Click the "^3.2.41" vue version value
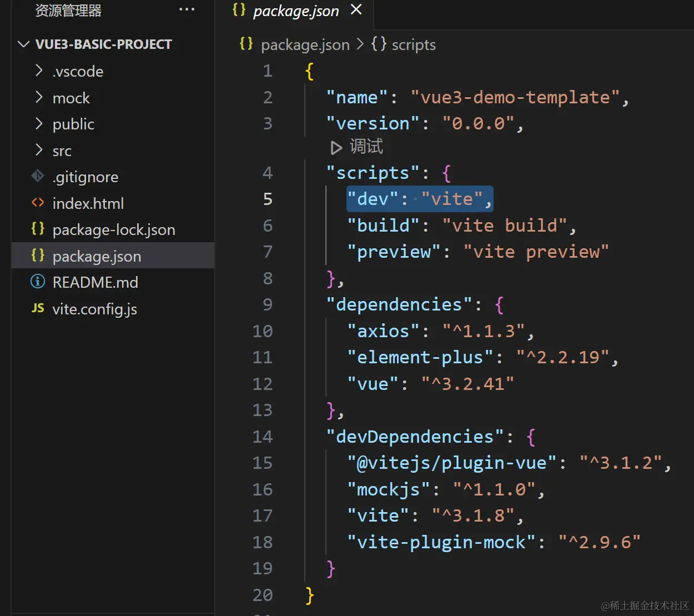The width and height of the screenshot is (694, 616). [467, 384]
